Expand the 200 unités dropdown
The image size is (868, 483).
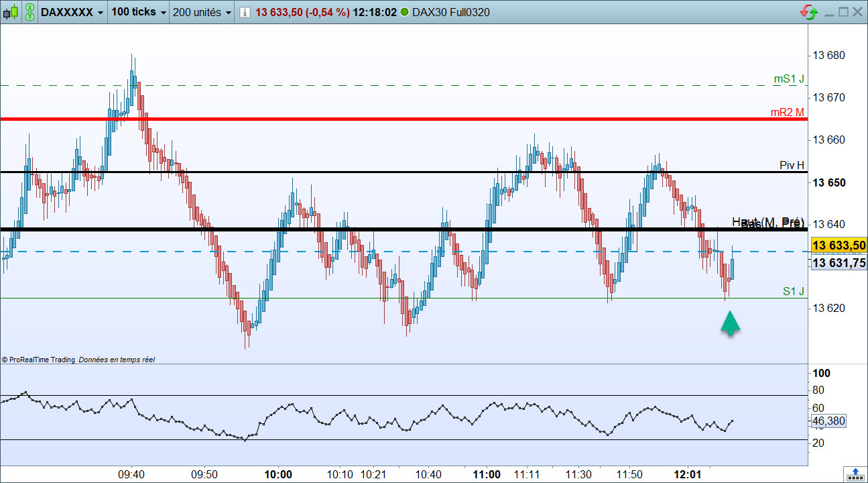tap(202, 12)
